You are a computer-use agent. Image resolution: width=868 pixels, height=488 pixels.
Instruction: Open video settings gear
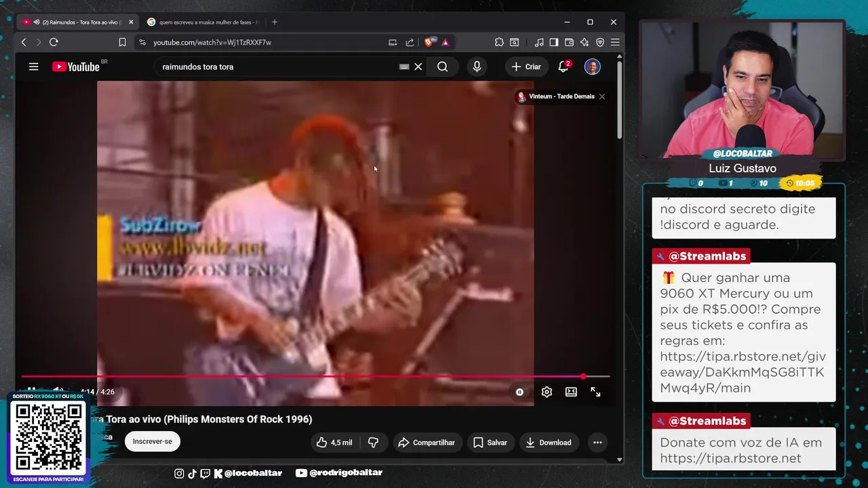point(547,392)
